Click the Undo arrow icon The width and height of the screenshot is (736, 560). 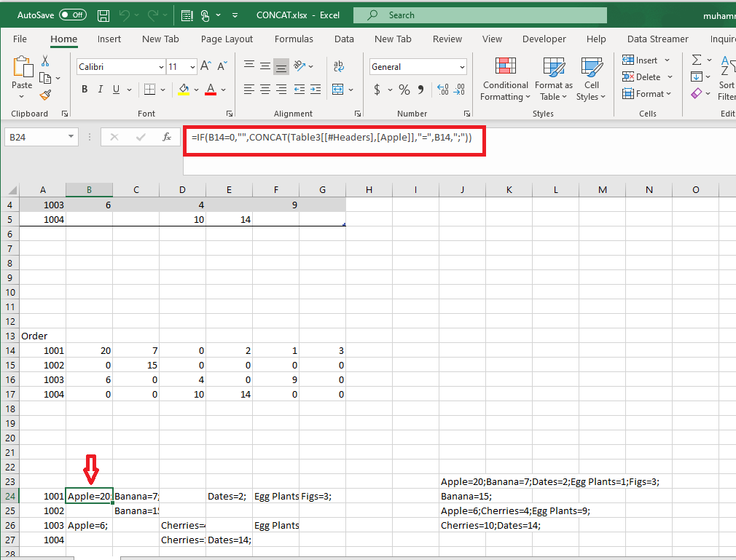(125, 15)
